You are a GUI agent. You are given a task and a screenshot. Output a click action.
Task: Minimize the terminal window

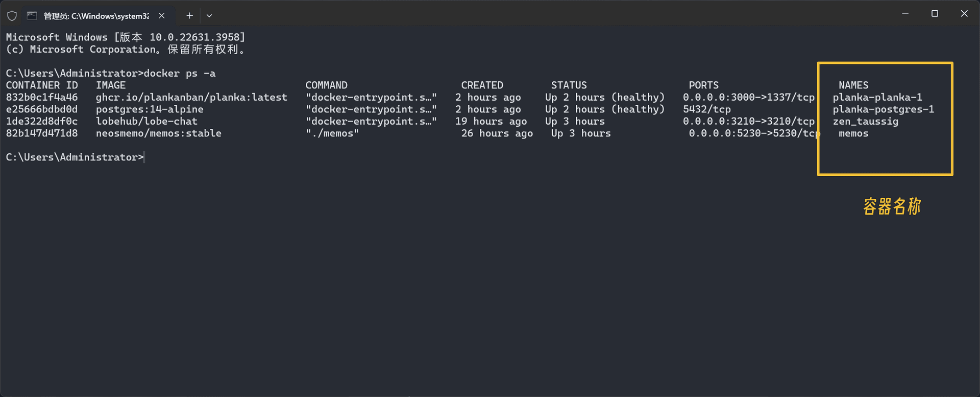905,14
